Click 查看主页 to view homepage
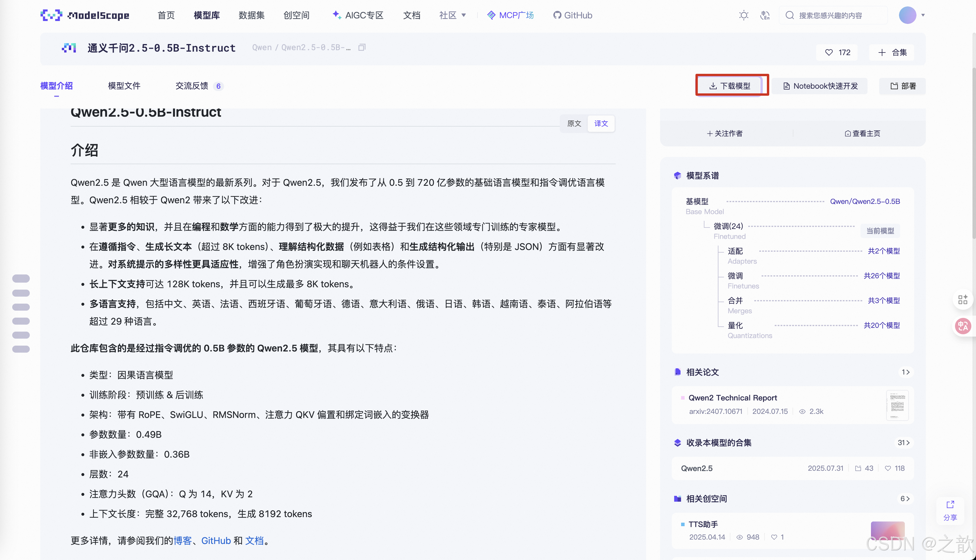Screen dimensions: 976x560 [x=863, y=134]
